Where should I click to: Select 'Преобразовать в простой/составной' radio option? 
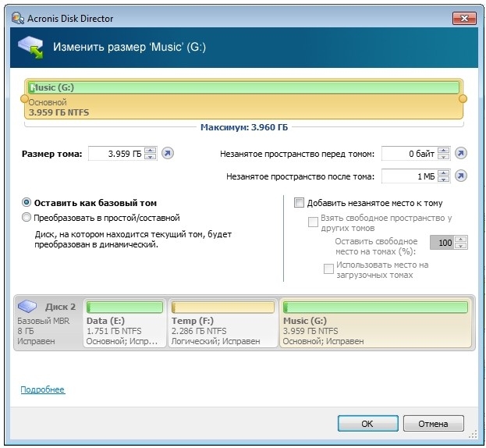pyautogui.click(x=27, y=218)
